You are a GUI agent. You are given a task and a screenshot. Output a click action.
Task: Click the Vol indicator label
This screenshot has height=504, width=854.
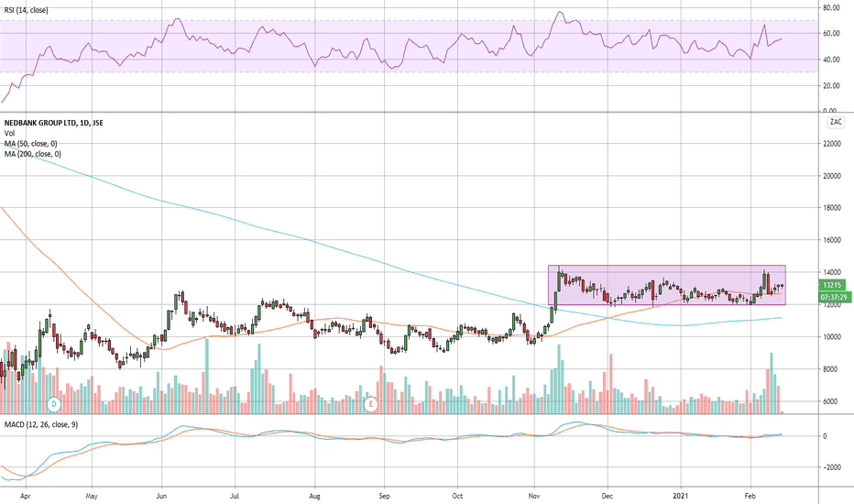[x=9, y=134]
